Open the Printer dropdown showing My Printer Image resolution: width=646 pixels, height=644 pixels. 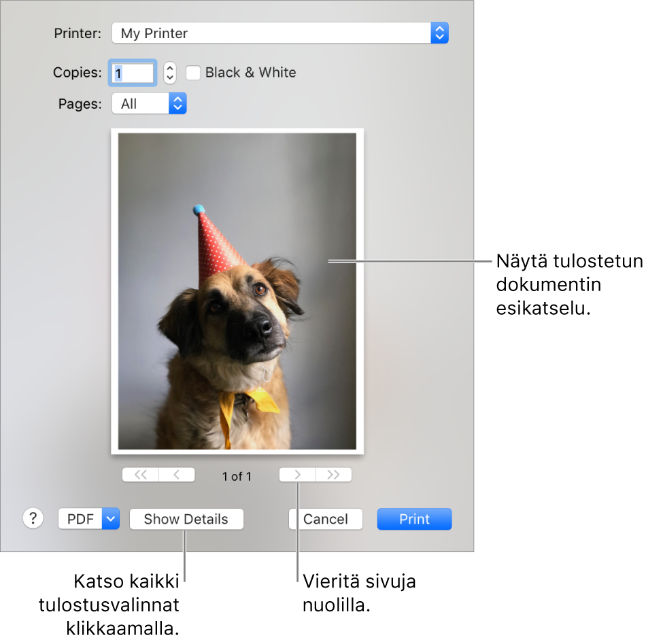click(279, 33)
